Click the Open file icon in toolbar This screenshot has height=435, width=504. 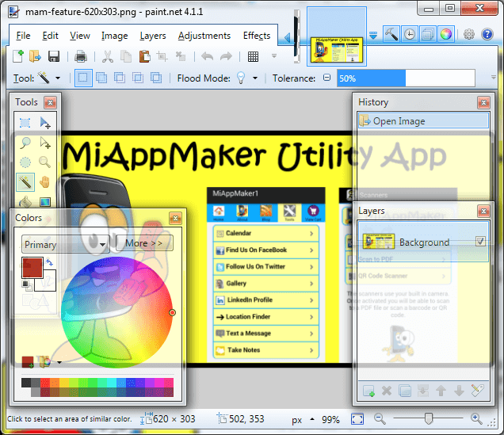(35, 56)
